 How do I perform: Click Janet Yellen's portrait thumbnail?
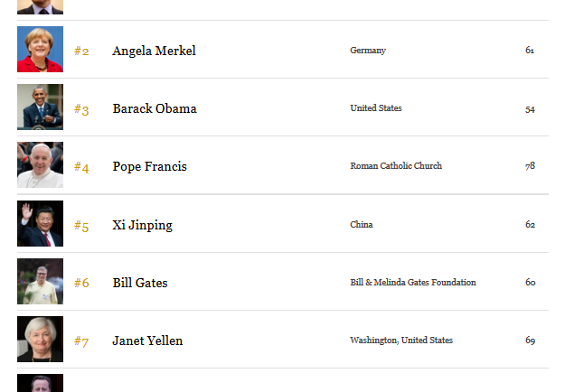tap(40, 340)
